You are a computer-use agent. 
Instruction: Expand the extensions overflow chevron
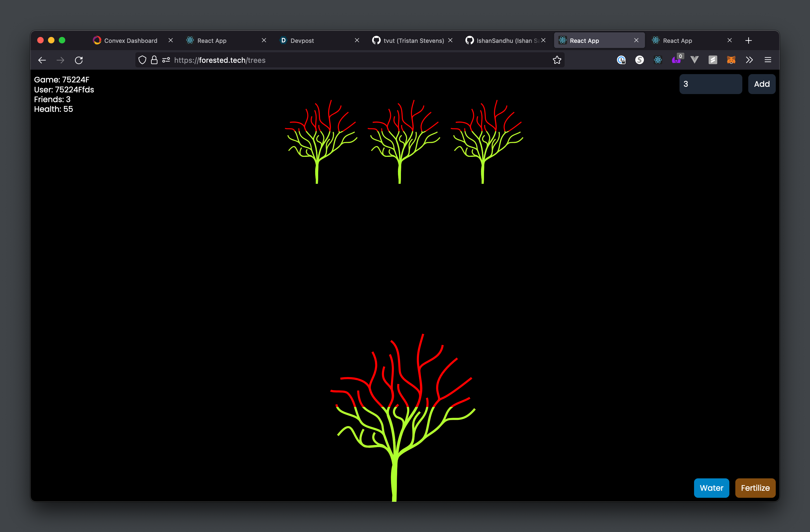[x=749, y=60]
